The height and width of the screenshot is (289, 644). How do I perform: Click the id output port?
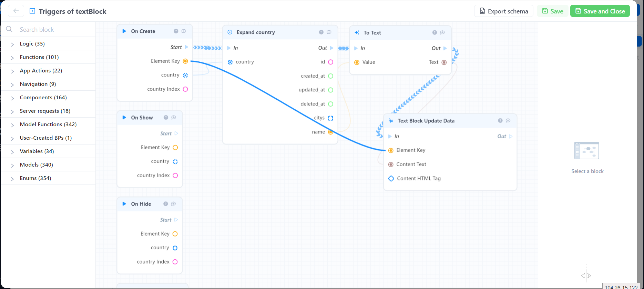point(330,62)
